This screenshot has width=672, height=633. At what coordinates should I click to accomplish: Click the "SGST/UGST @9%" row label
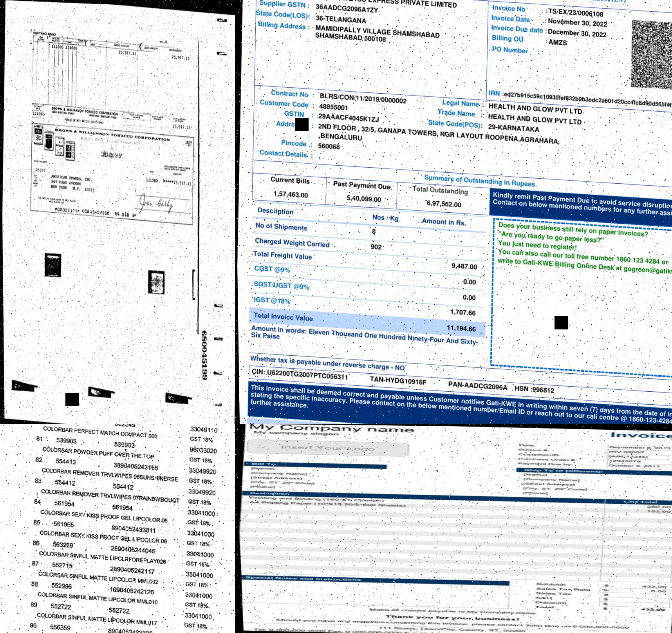[282, 286]
